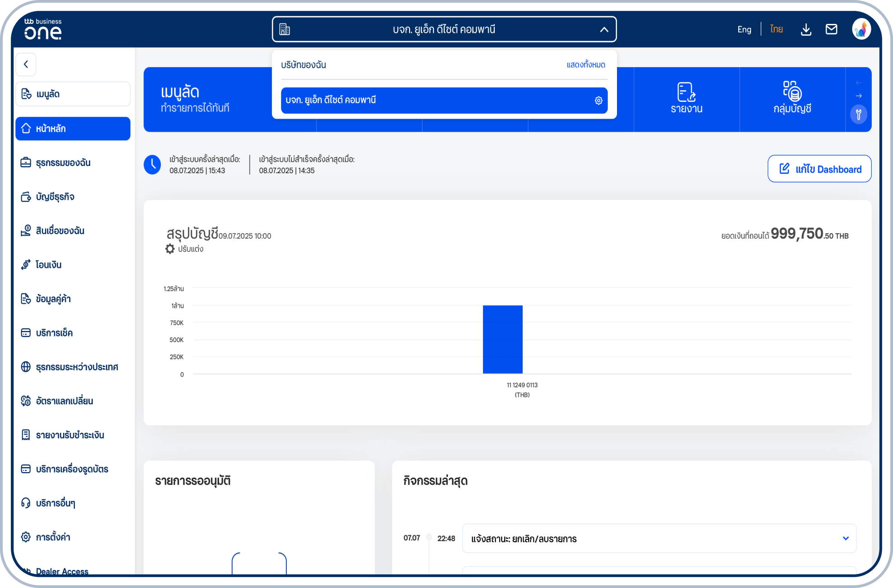This screenshot has width=893, height=588.
Task: Switch language to Eng
Action: (744, 30)
